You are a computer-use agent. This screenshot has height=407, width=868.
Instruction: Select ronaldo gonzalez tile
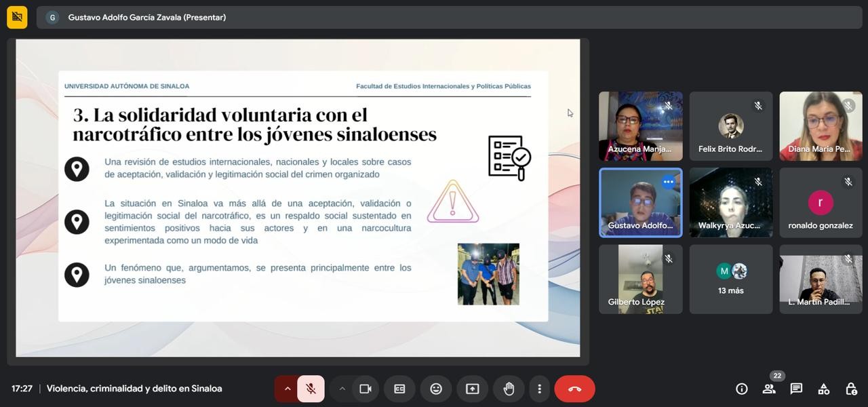[x=821, y=203]
